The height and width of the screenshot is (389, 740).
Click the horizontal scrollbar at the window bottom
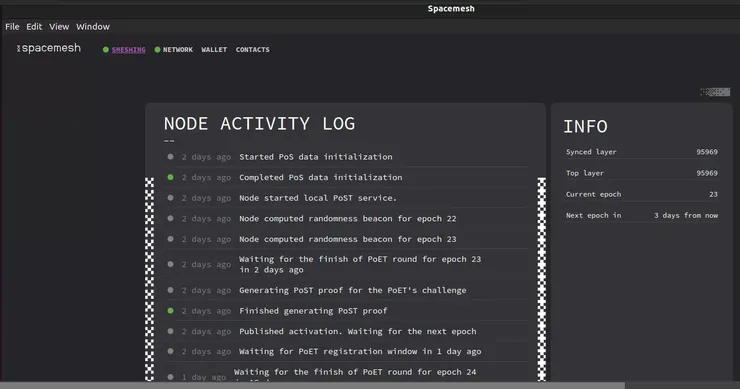[x=312, y=386]
